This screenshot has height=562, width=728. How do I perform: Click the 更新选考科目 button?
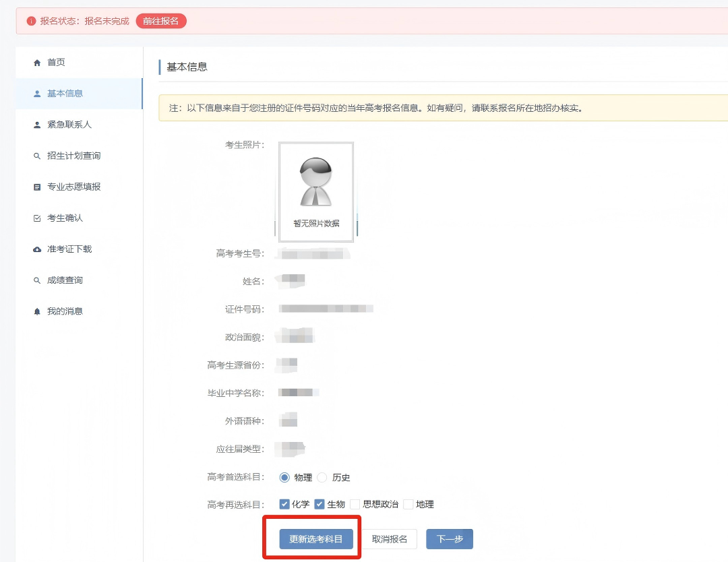point(316,539)
